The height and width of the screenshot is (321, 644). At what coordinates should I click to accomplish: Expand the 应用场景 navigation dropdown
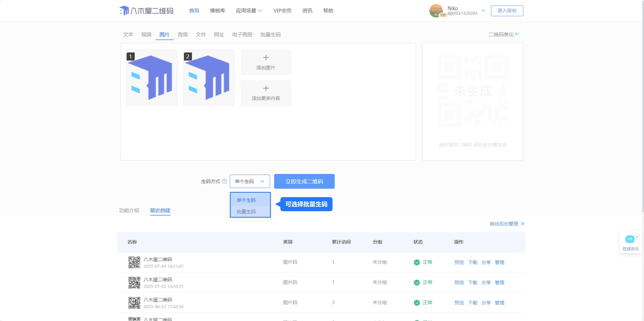(249, 10)
